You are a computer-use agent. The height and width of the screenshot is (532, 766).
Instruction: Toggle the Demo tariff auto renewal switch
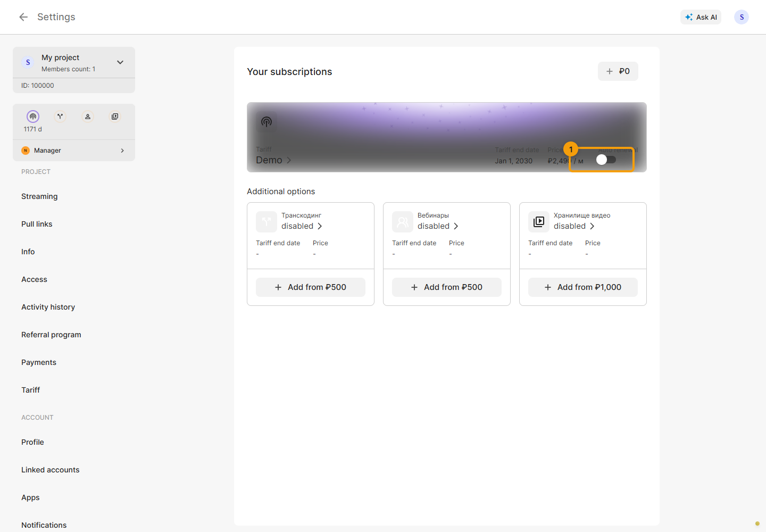[606, 160]
